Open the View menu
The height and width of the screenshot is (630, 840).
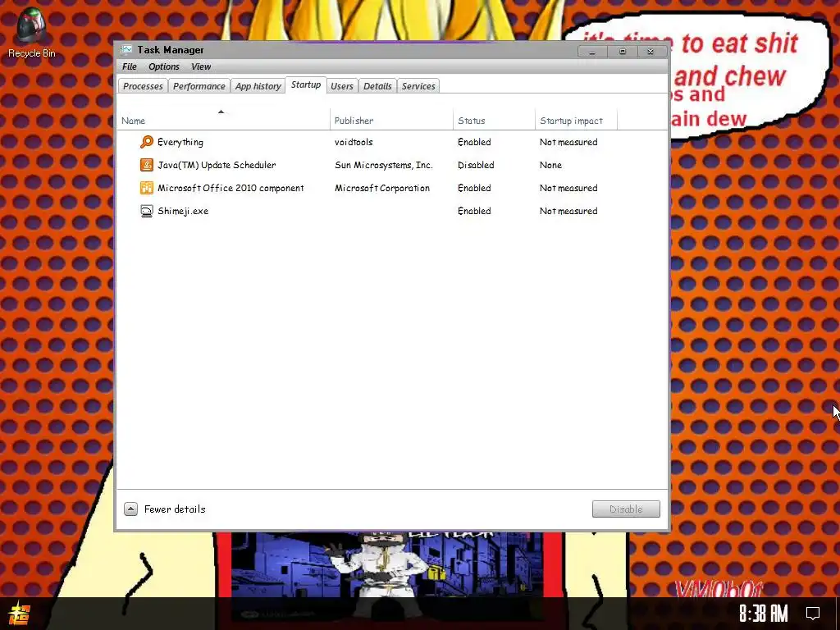coord(201,66)
